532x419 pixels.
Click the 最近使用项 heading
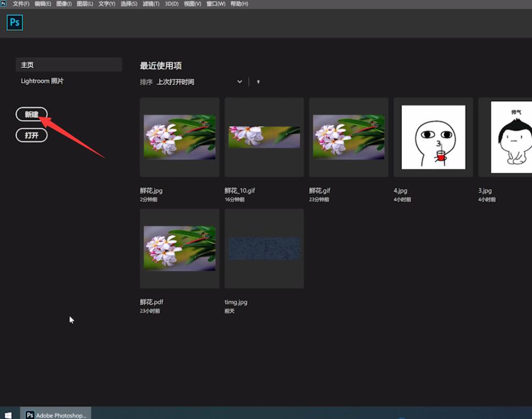click(161, 66)
